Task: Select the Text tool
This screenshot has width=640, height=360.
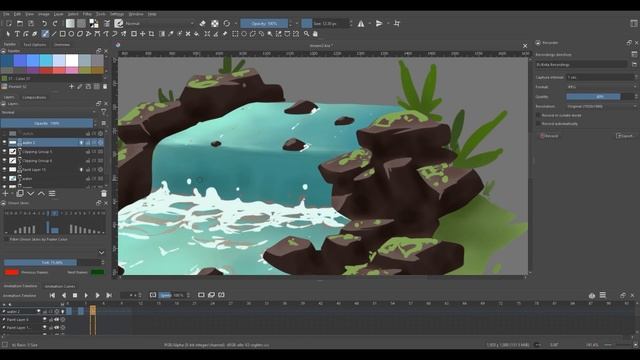Action: pyautogui.click(x=17, y=34)
